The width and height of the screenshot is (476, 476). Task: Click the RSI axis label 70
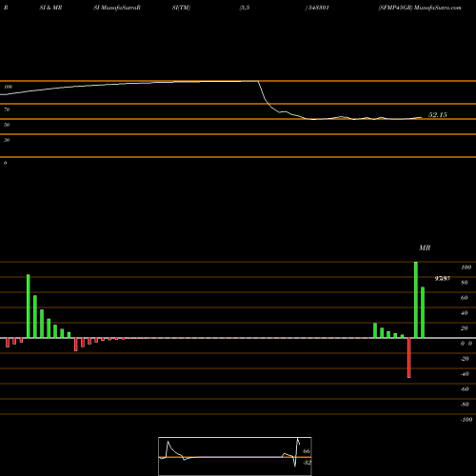click(7, 109)
